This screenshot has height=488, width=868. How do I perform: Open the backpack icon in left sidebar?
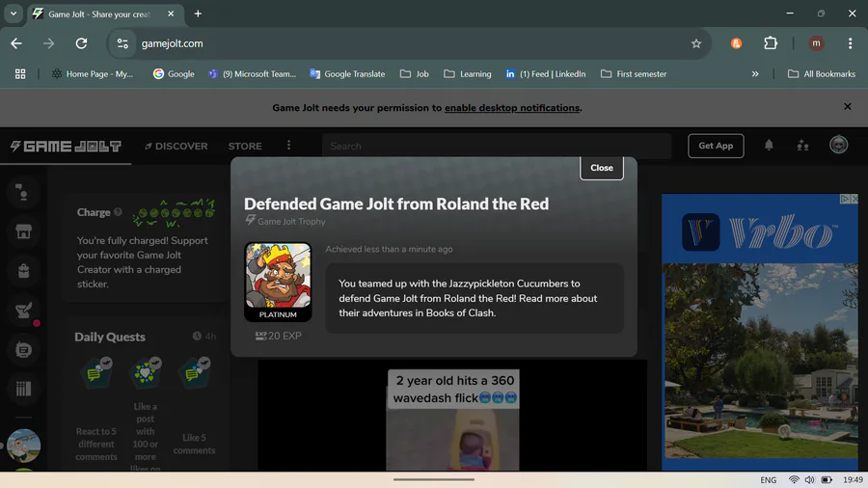pos(23,271)
